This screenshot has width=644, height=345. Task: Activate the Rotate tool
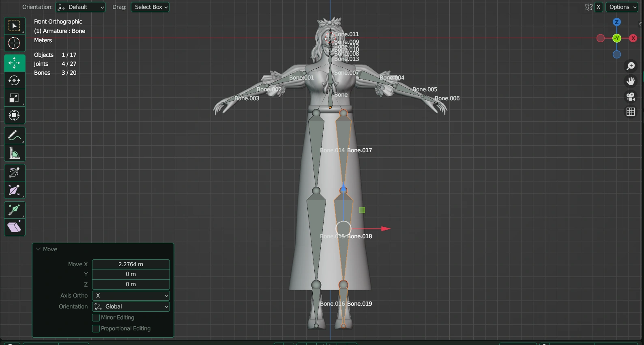point(14,81)
